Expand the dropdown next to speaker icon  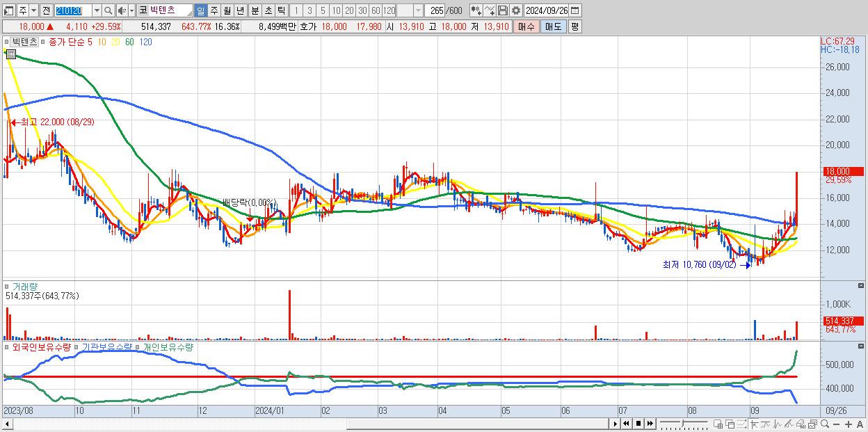click(131, 10)
